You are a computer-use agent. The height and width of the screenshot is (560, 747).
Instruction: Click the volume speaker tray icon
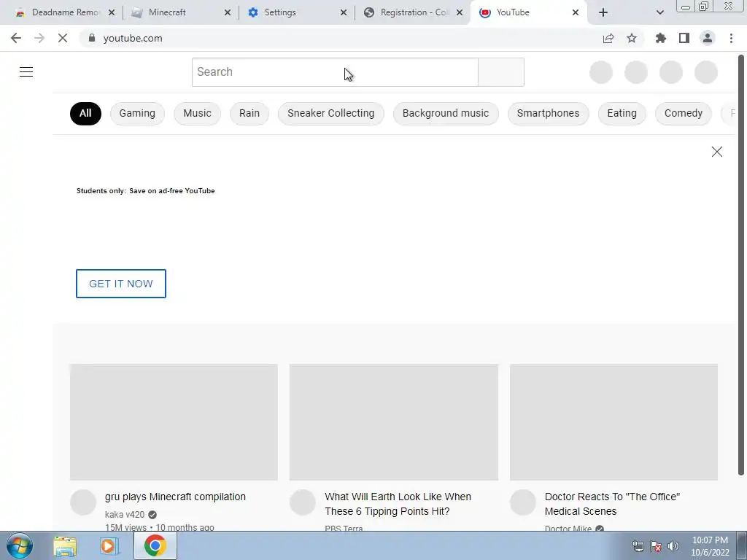tap(673, 546)
